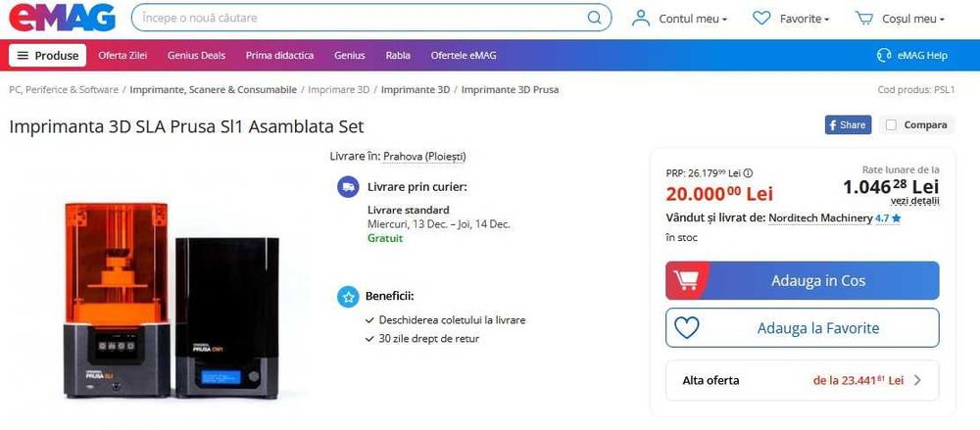Image resolution: width=980 pixels, height=430 pixels.
Task: Click the user account icon
Action: coord(641,19)
